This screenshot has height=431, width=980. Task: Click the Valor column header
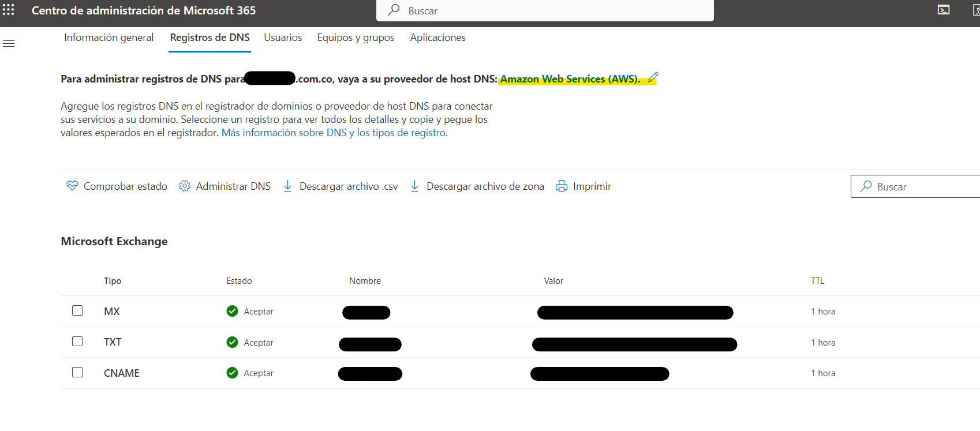coord(553,281)
